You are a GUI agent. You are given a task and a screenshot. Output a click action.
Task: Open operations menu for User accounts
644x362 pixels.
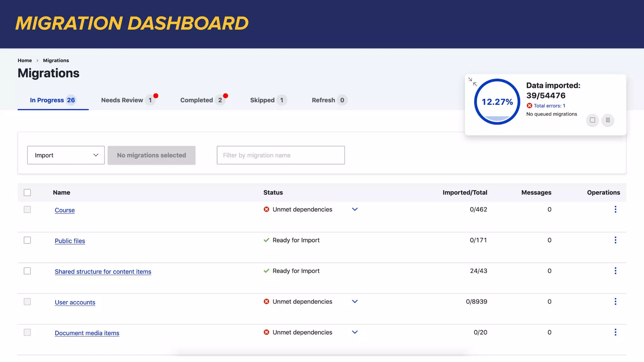(x=615, y=302)
